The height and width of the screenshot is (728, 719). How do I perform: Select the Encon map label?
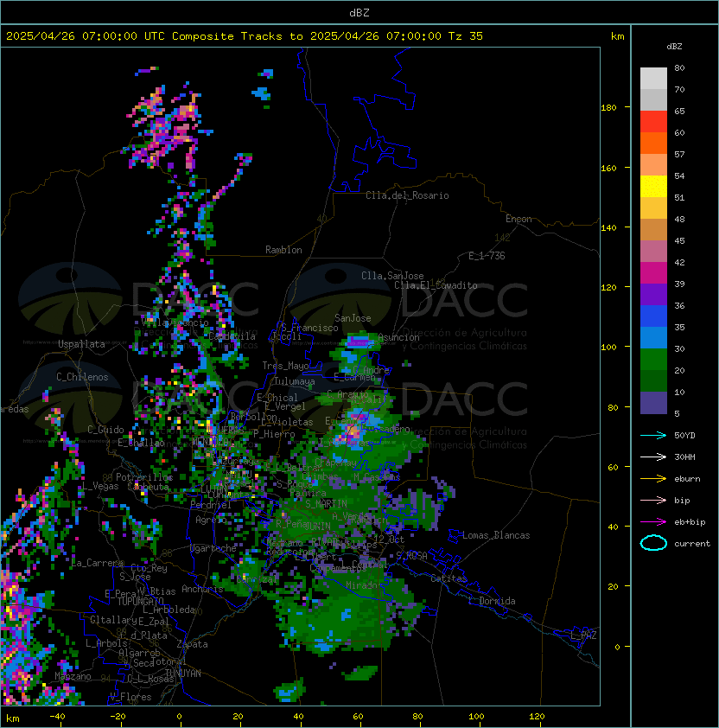click(519, 219)
